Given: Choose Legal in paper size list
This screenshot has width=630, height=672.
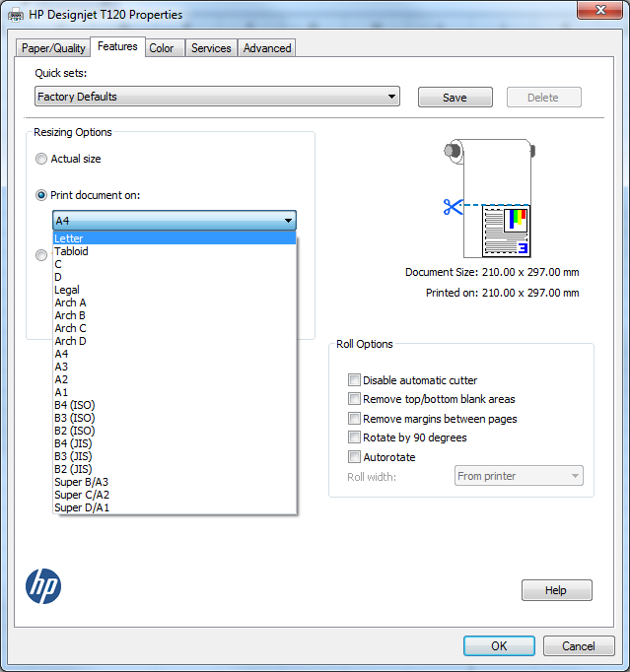Looking at the screenshot, I should pyautogui.click(x=175, y=290).
